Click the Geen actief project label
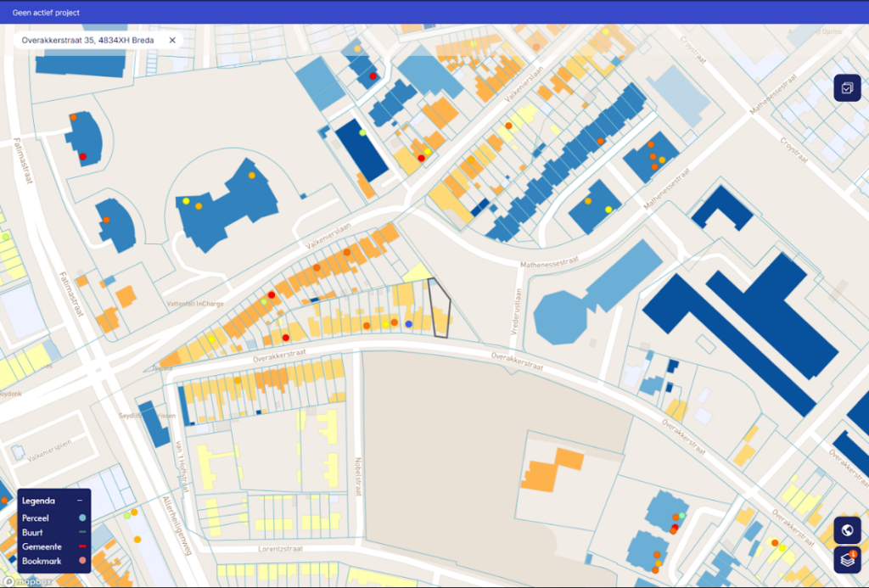Viewport: 869px width, 588px height. pyautogui.click(x=48, y=13)
